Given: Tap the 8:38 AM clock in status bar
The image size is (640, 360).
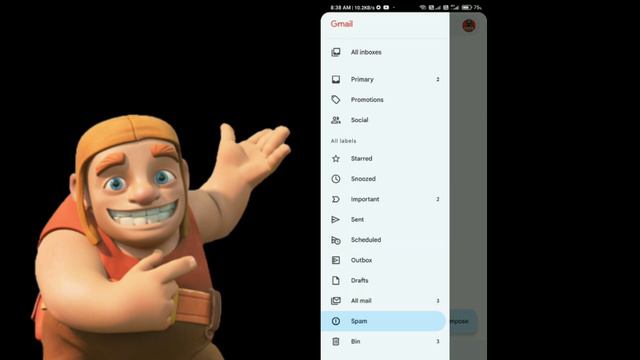Looking at the screenshot, I should pos(341,7).
